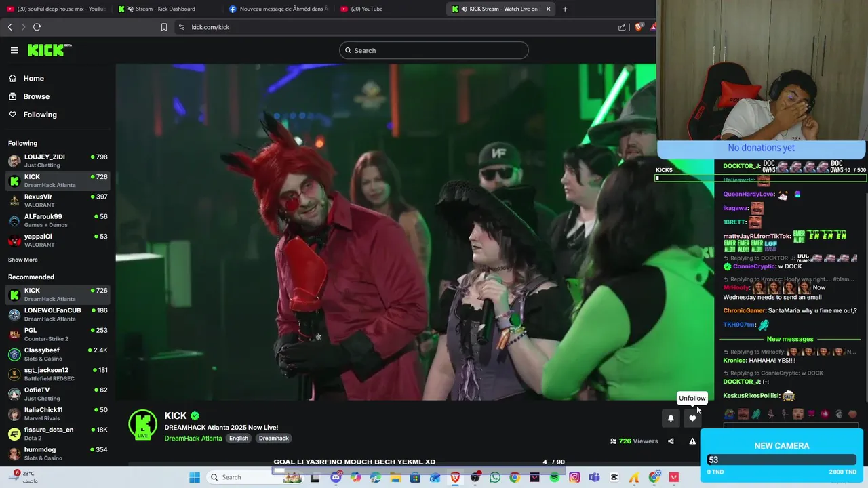
Task: Click the KICKS gifting progress bar
Action: tap(761, 178)
